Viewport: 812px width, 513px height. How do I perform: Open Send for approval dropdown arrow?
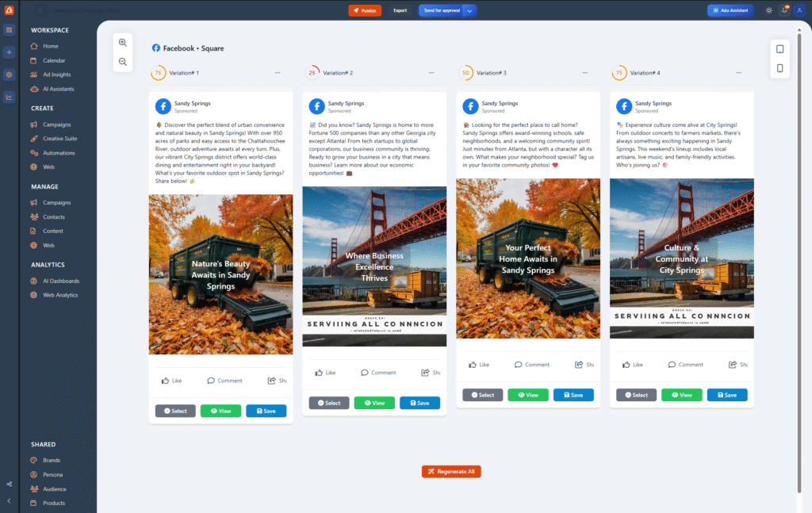pos(469,10)
